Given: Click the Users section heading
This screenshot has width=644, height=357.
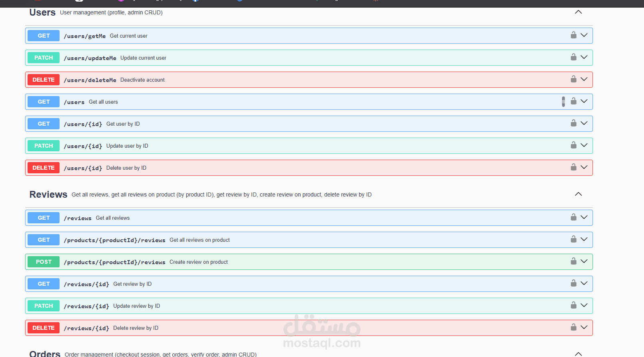Looking at the screenshot, I should click(x=42, y=12).
